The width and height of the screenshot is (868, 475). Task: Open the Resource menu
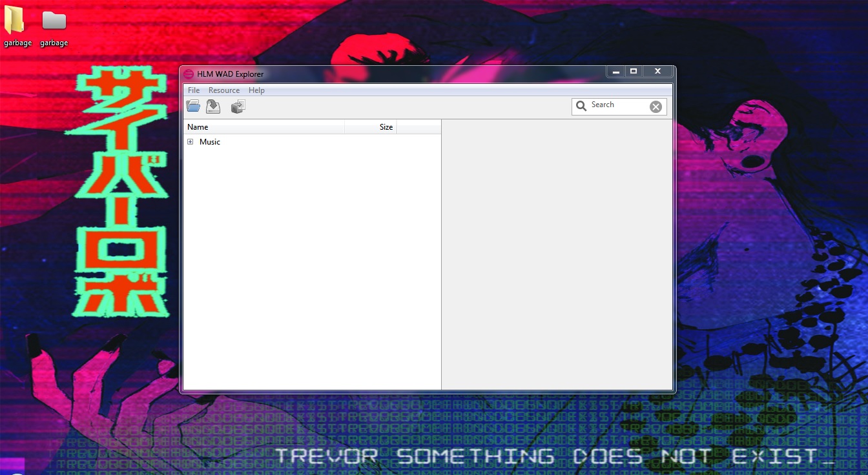click(x=224, y=90)
